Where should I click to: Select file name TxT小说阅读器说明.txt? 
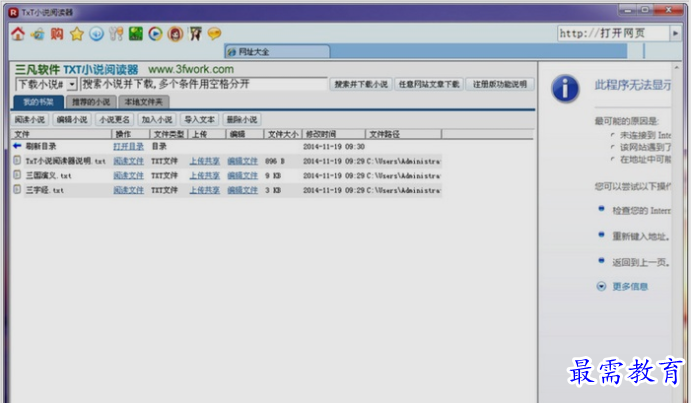coord(65,161)
